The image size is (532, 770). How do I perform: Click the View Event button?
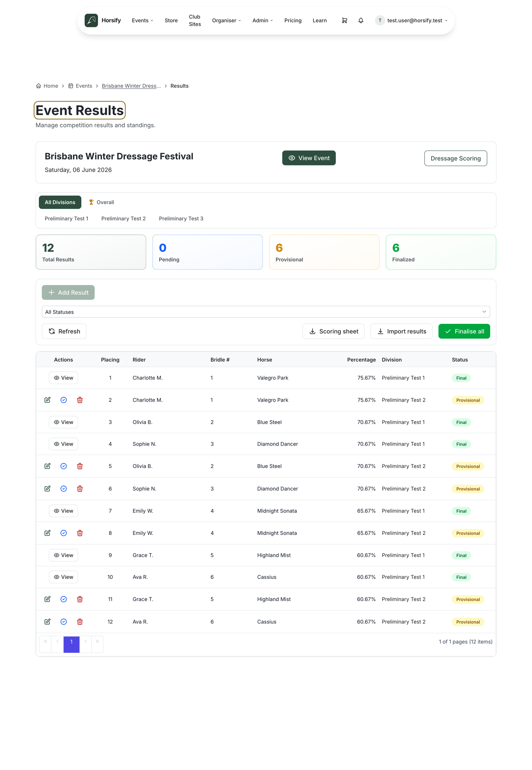click(309, 158)
